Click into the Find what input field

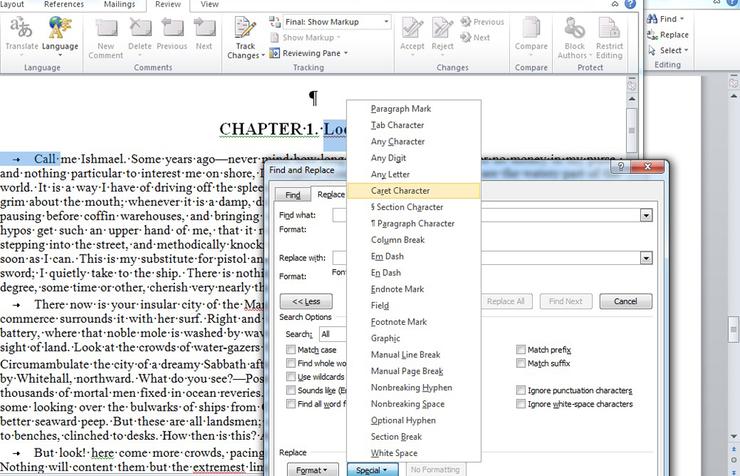pyautogui.click(x=493, y=215)
